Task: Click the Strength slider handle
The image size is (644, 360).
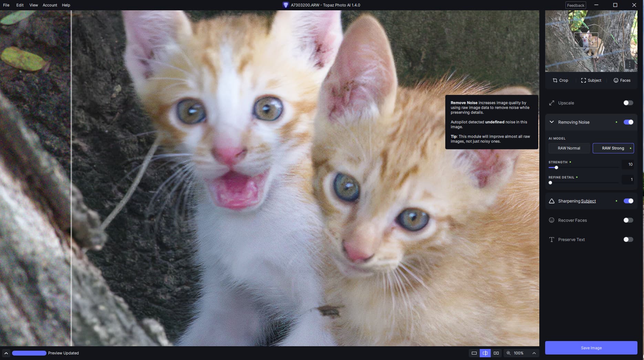Action: [556, 168]
